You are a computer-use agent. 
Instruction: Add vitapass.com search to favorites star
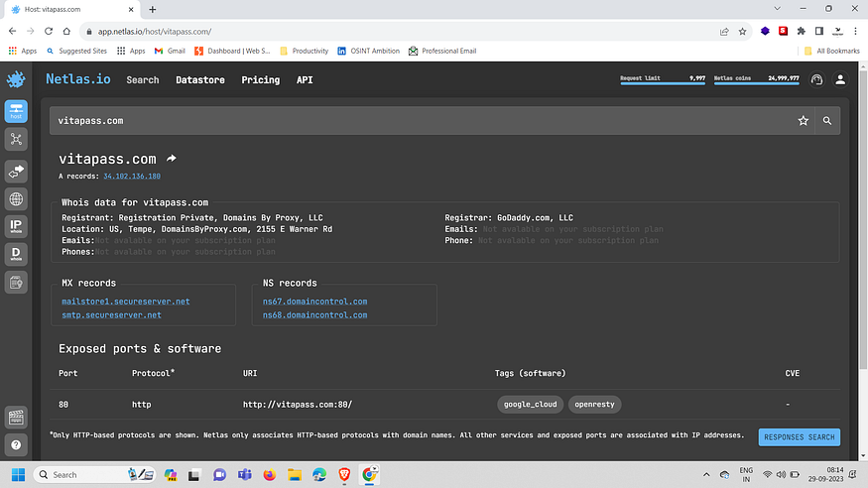pyautogui.click(x=804, y=121)
